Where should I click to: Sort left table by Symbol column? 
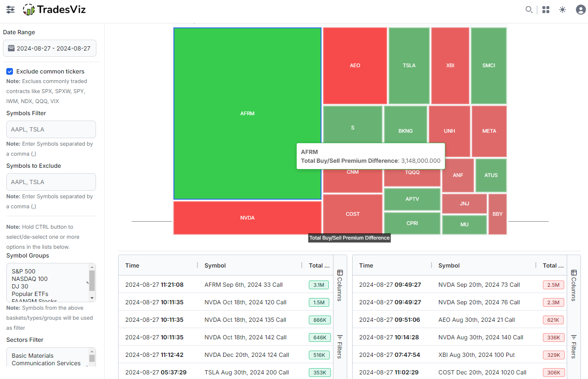(215, 265)
